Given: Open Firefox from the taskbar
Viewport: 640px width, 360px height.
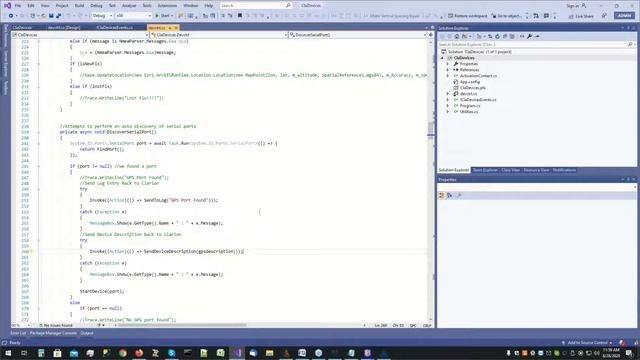Looking at the screenshot, I should click(139, 353).
